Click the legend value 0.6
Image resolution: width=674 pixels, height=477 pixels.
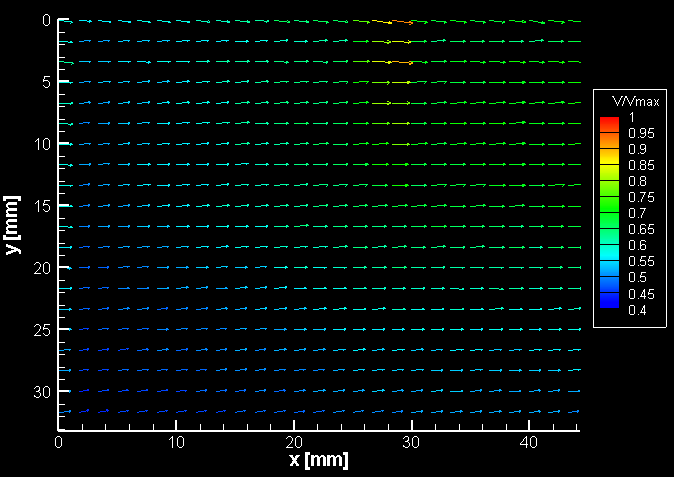point(637,245)
